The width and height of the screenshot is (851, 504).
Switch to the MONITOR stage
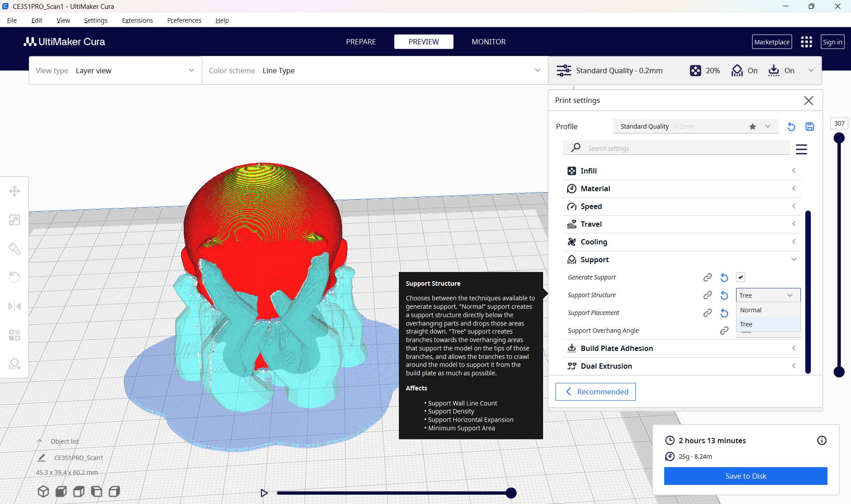click(x=489, y=42)
